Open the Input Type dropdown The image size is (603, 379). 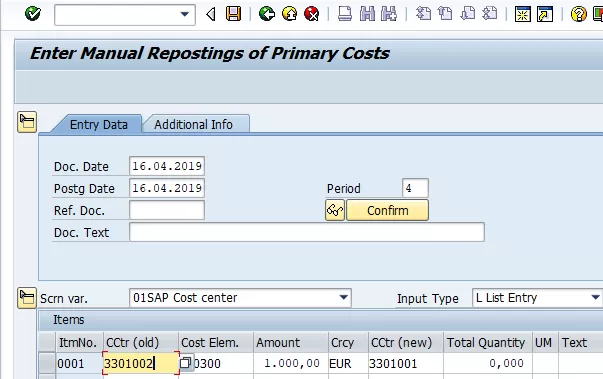click(595, 298)
